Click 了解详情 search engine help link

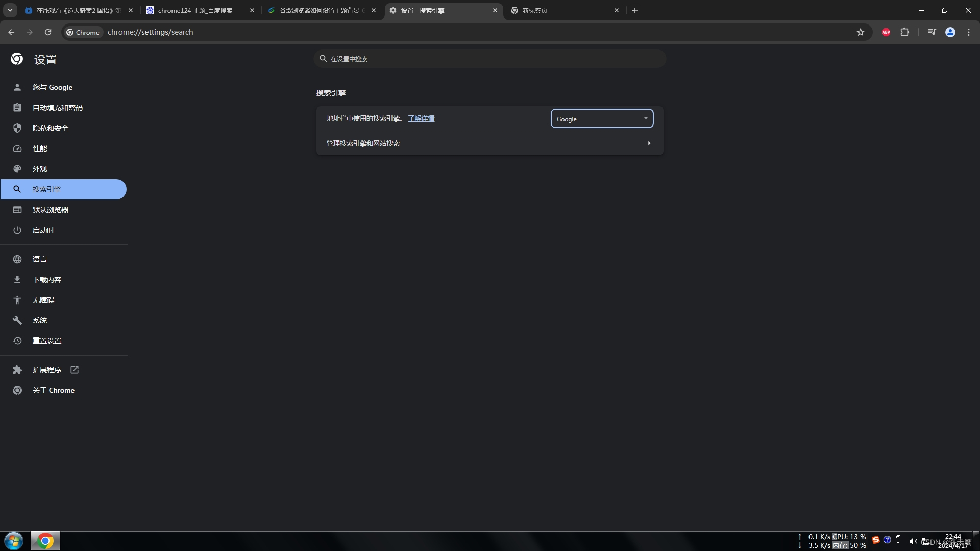[421, 118]
